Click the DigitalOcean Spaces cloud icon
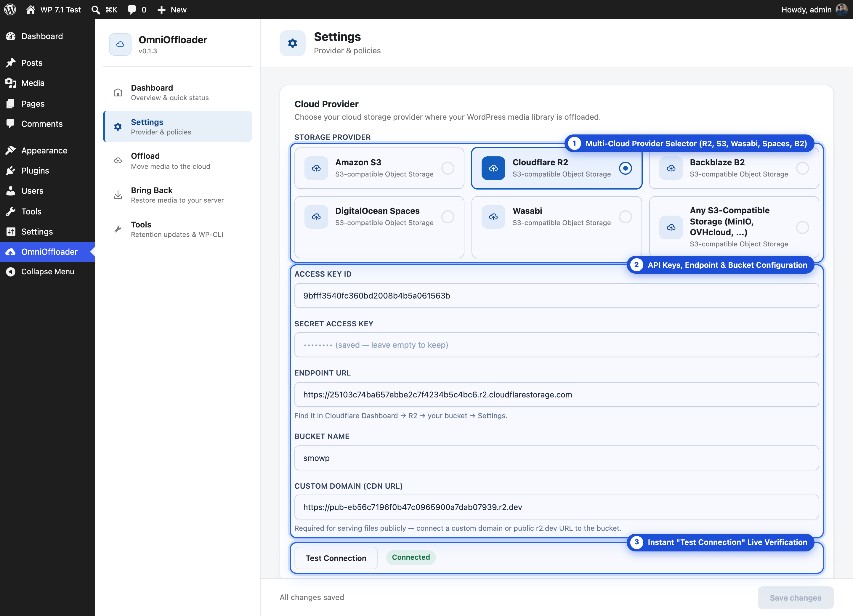 point(316,216)
